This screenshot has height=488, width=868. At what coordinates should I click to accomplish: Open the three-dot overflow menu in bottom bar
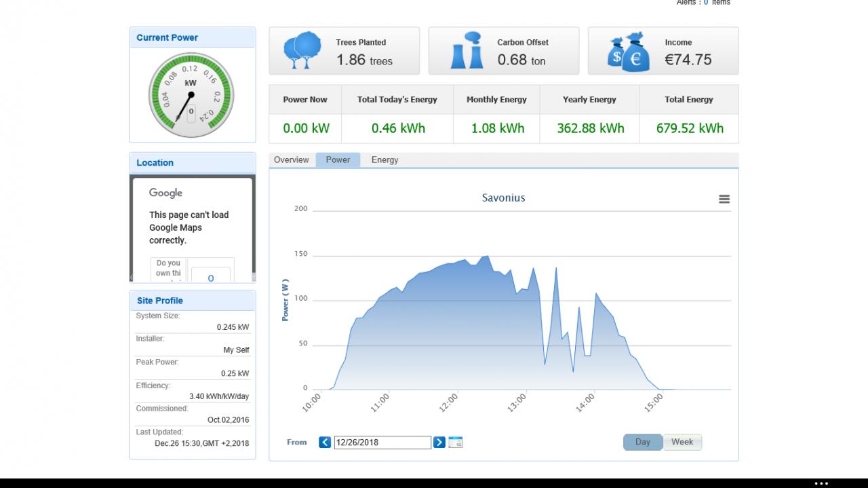click(821, 483)
